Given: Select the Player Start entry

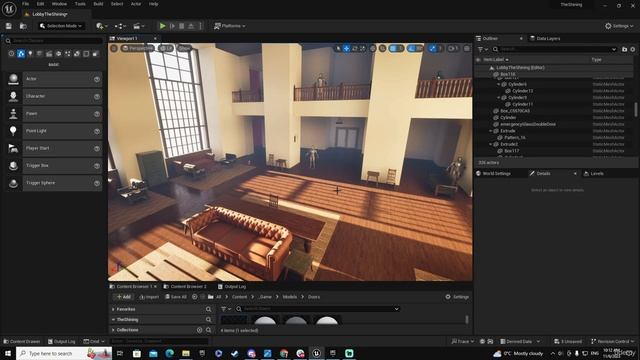Looking at the screenshot, I should (54, 148).
